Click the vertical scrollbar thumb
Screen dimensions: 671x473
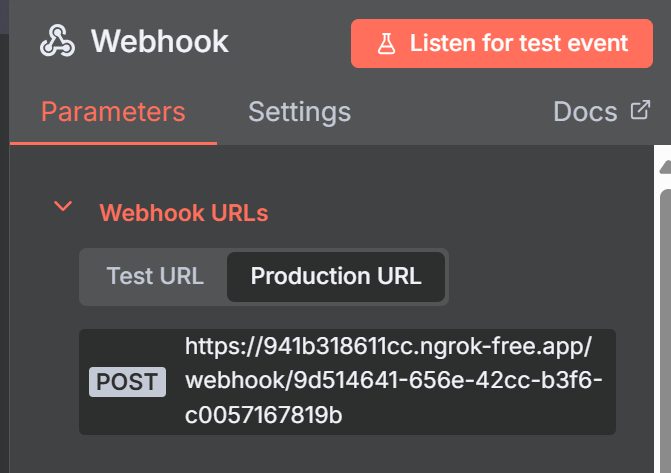665,330
